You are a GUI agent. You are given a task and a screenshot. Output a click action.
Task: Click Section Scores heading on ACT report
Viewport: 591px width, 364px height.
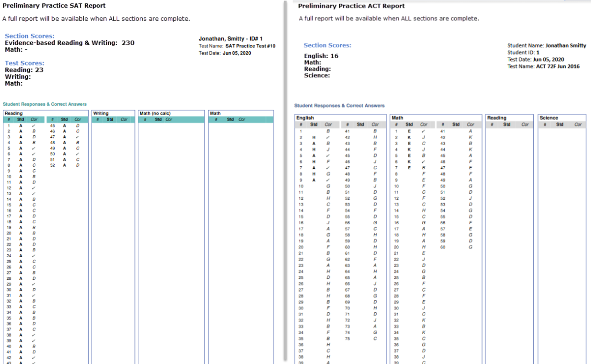(x=328, y=45)
